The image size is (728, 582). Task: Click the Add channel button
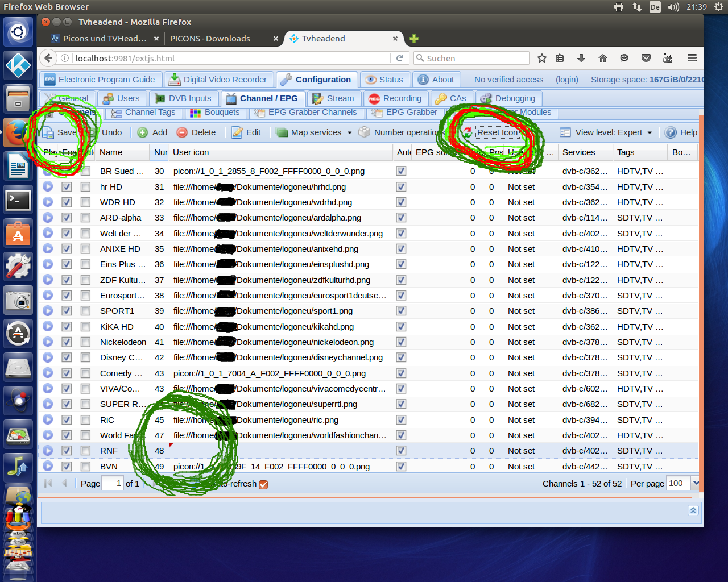click(x=152, y=132)
